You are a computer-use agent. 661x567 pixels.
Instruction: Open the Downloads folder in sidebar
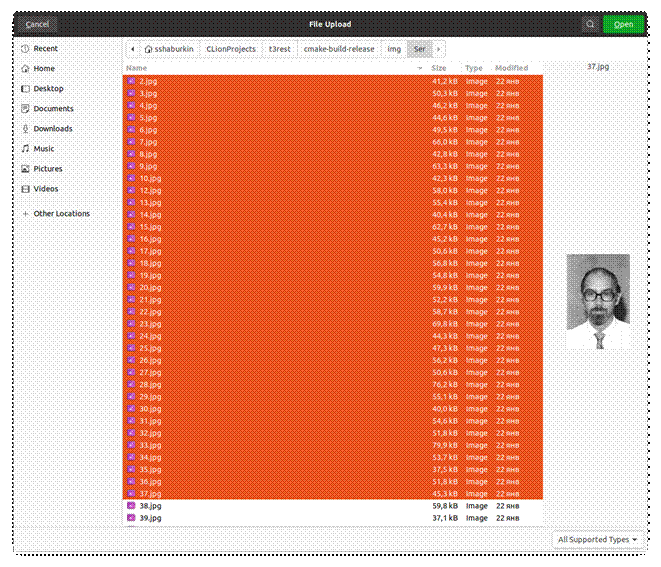point(53,128)
